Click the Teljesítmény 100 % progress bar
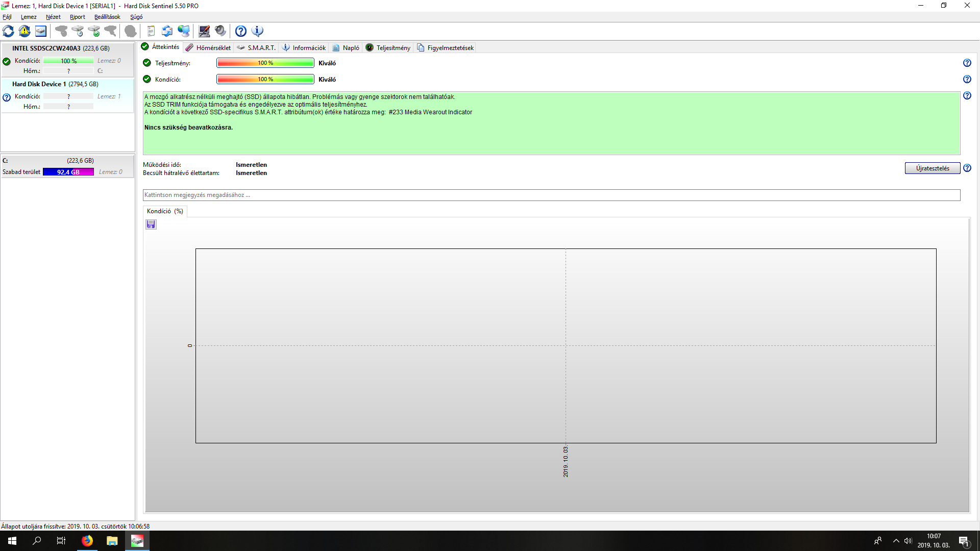The width and height of the screenshot is (980, 551). (x=265, y=63)
